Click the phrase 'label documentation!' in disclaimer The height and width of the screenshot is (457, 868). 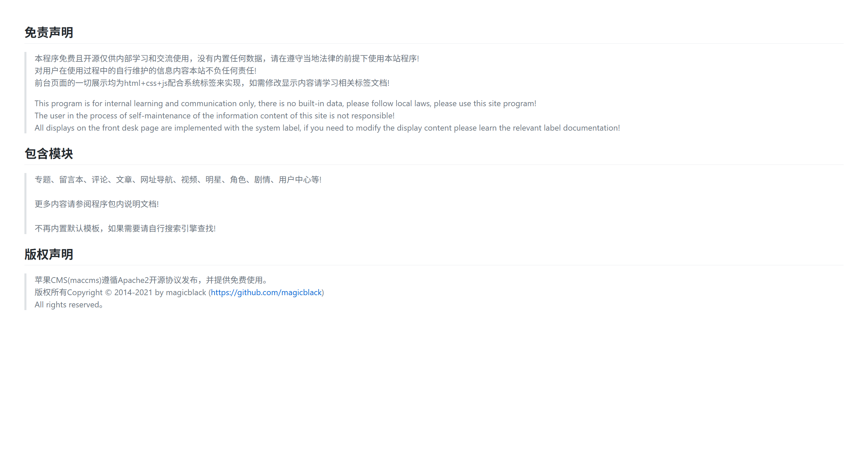click(x=582, y=128)
